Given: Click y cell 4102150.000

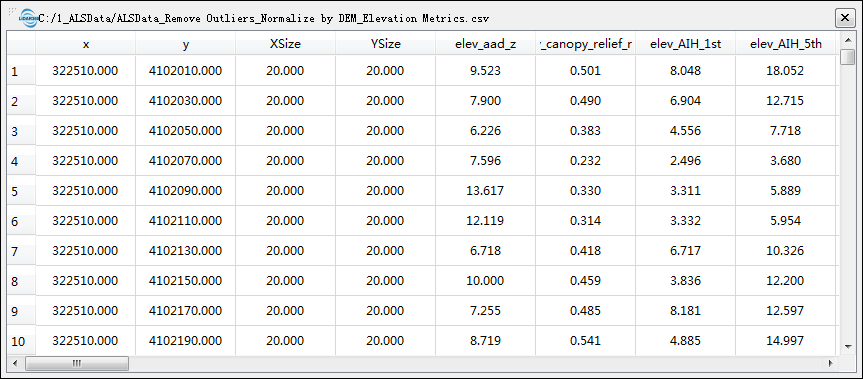Looking at the screenshot, I should point(186,281).
